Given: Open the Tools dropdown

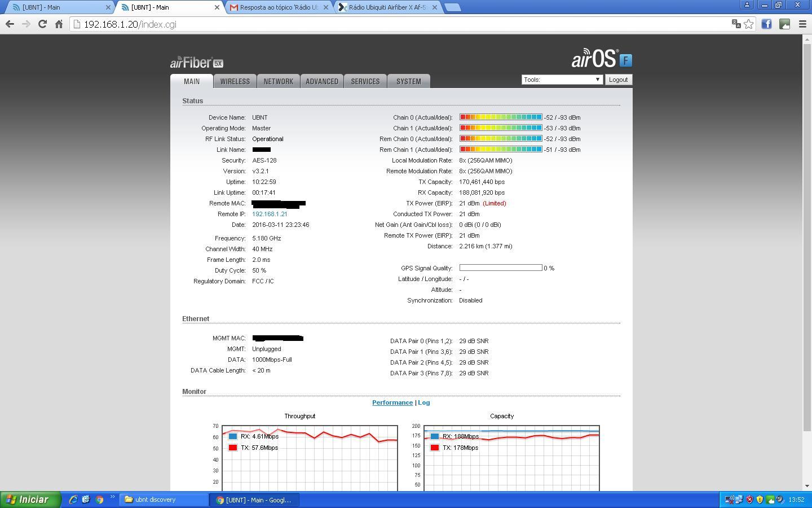Looking at the screenshot, I should [562, 80].
